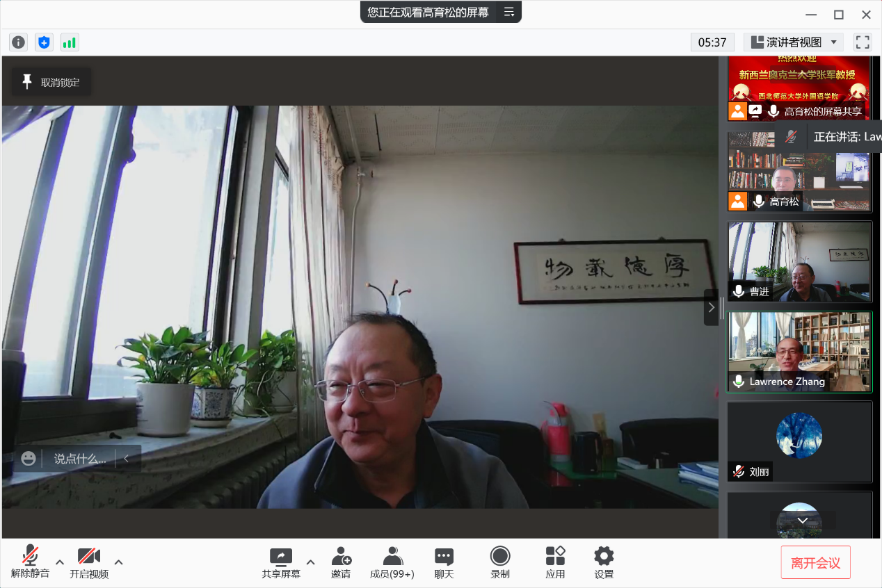Open Settings (设置) gear
Viewport: 882px width, 588px height.
(x=604, y=562)
